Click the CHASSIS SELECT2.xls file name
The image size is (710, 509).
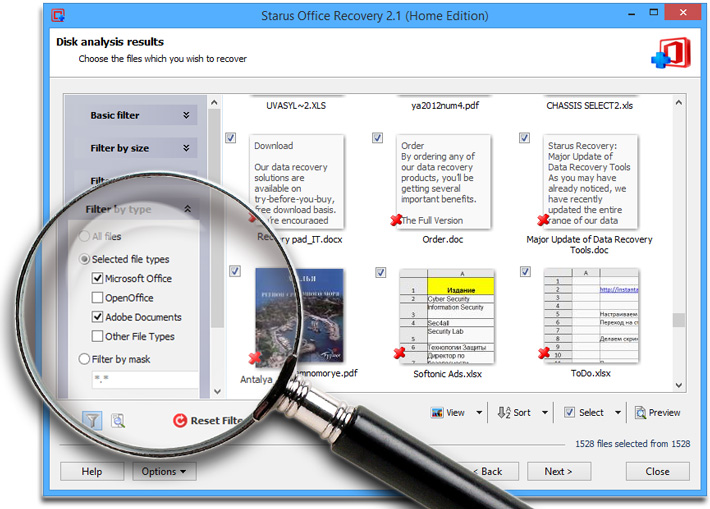coord(590,106)
